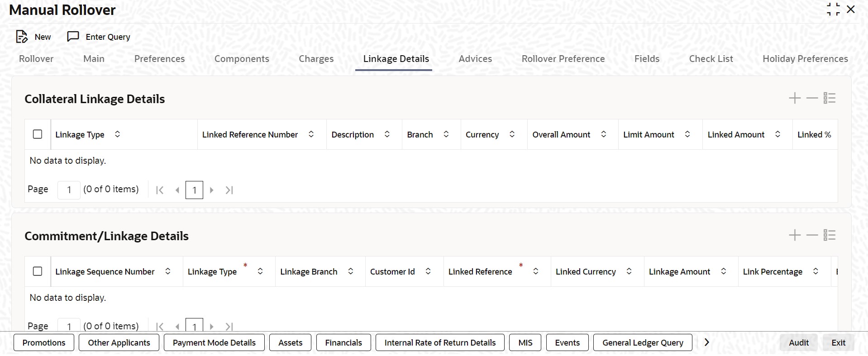Open the Components tab

pyautogui.click(x=242, y=59)
